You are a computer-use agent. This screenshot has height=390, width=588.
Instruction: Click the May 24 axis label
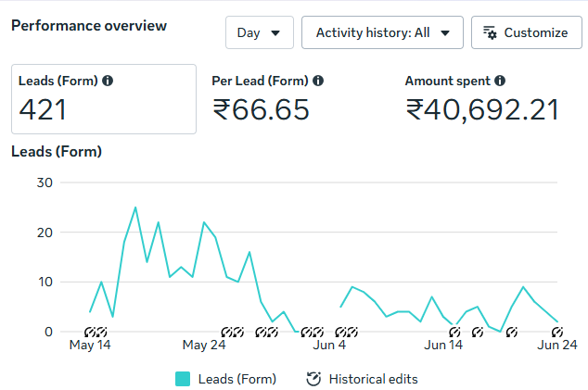point(204,345)
